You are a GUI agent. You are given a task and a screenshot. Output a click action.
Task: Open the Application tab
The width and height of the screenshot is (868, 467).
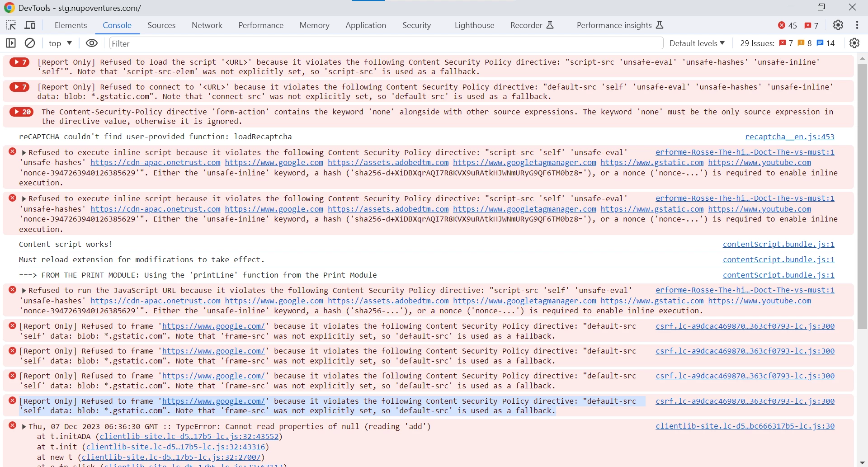click(366, 25)
